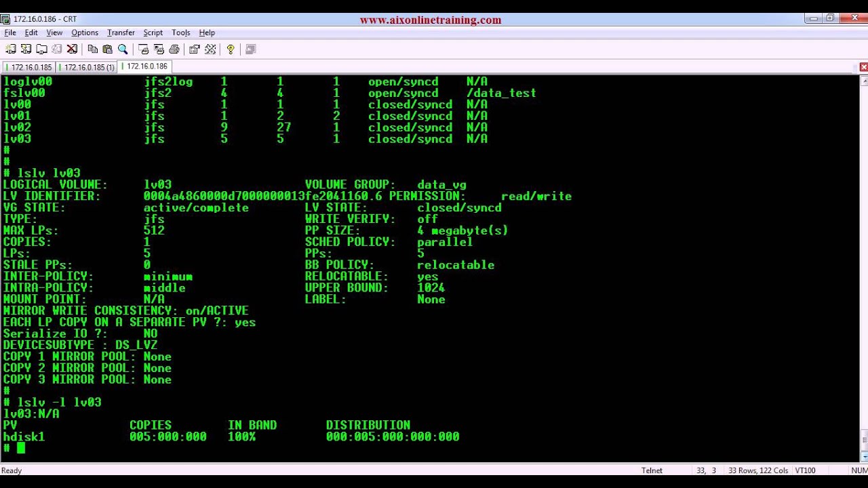Screen dimensions: 868x488
Task: Open the View menu
Action: click(x=54, y=33)
